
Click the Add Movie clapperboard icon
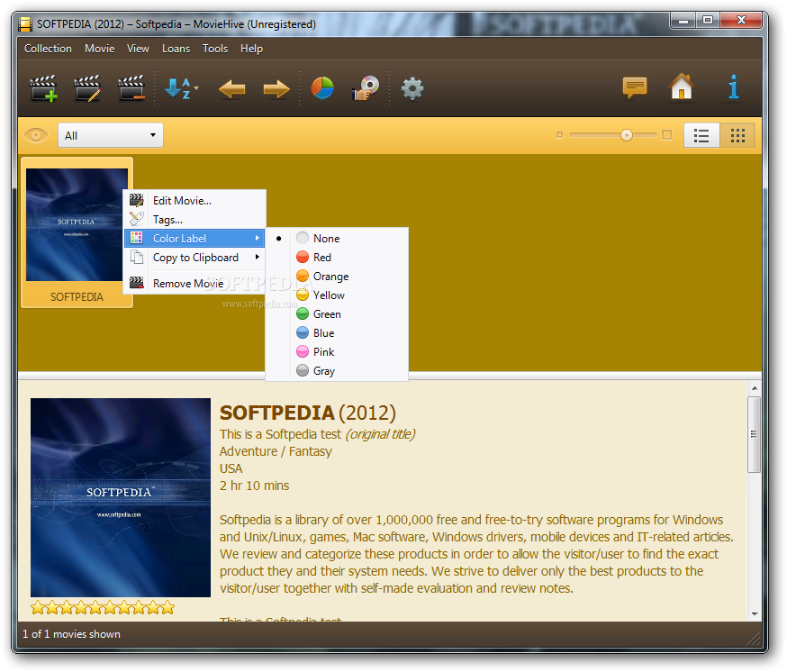tap(43, 88)
